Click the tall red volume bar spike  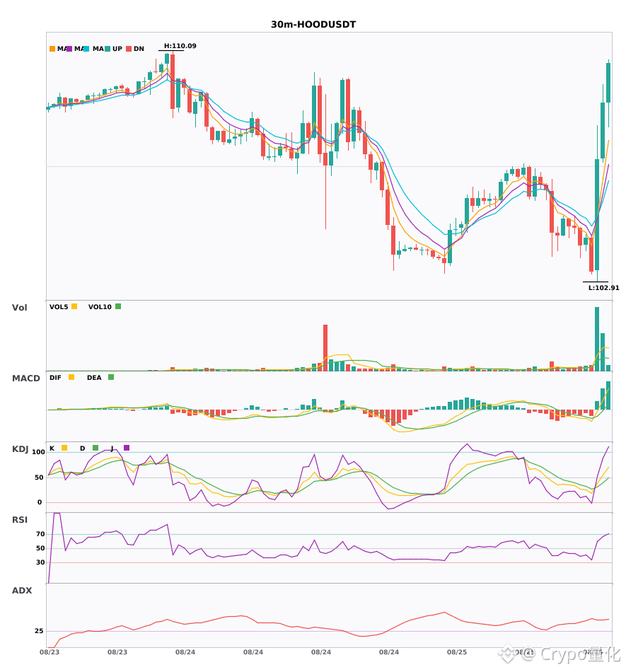[x=325, y=347]
